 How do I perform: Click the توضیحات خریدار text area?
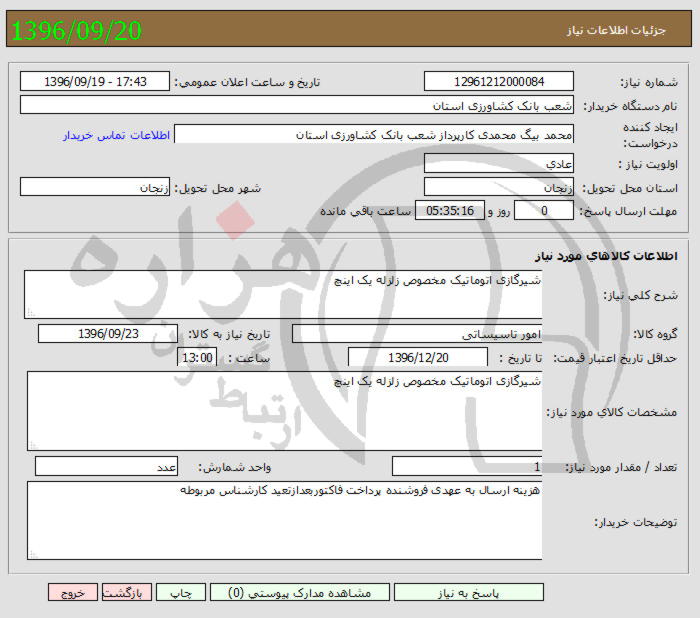[x=284, y=520]
